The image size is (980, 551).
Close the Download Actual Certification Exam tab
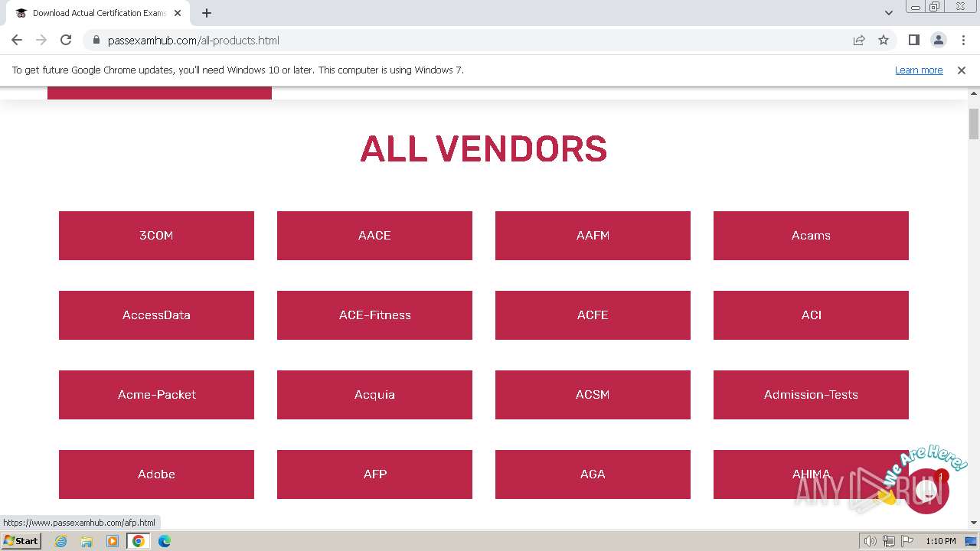coord(178,13)
